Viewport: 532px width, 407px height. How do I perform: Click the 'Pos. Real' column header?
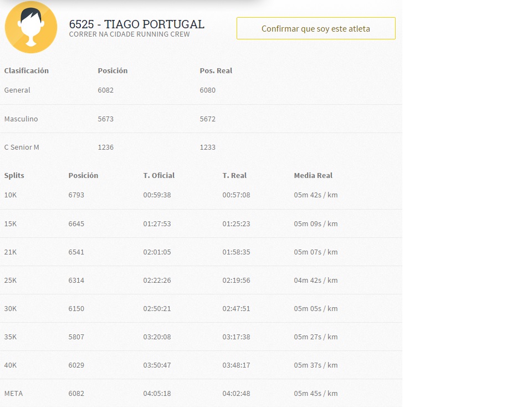[216, 70]
